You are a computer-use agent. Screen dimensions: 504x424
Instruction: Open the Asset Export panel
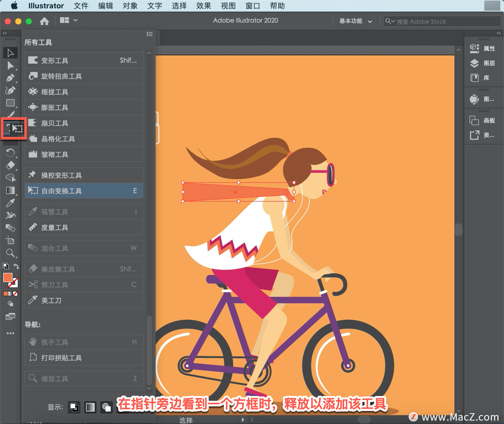pyautogui.click(x=482, y=135)
